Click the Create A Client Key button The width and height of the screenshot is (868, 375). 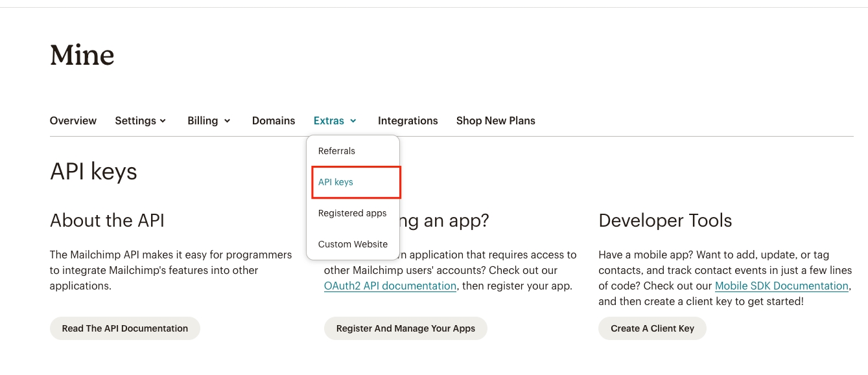(x=652, y=328)
